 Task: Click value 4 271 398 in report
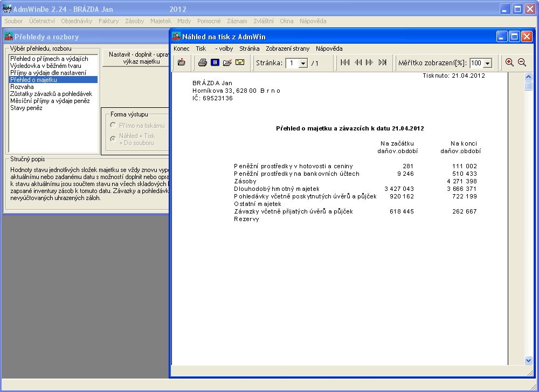(462, 181)
